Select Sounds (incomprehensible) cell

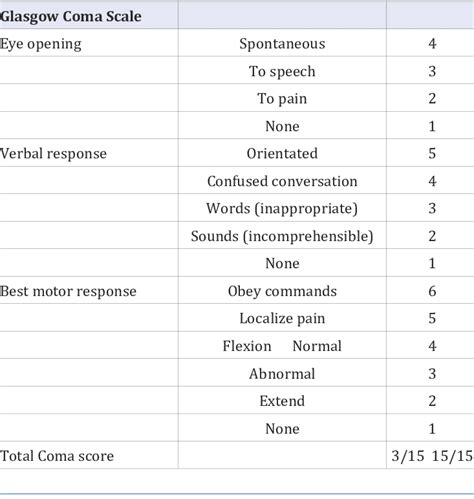click(x=282, y=236)
